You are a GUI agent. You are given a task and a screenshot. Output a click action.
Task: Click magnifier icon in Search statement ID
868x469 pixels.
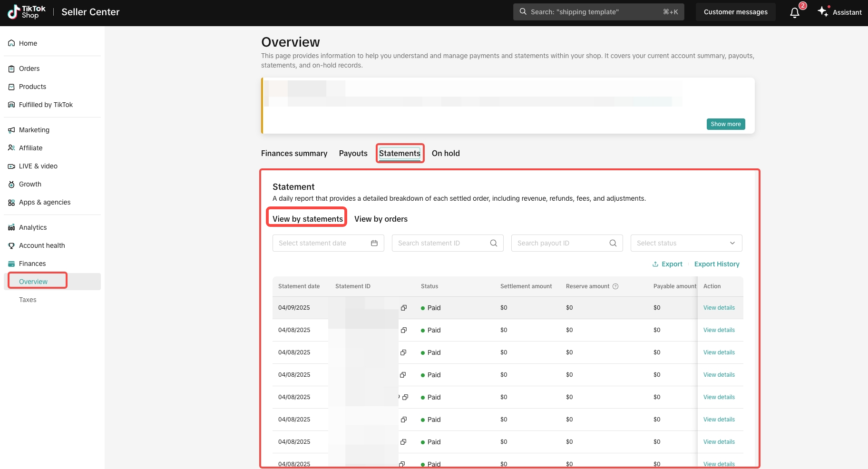pos(494,243)
